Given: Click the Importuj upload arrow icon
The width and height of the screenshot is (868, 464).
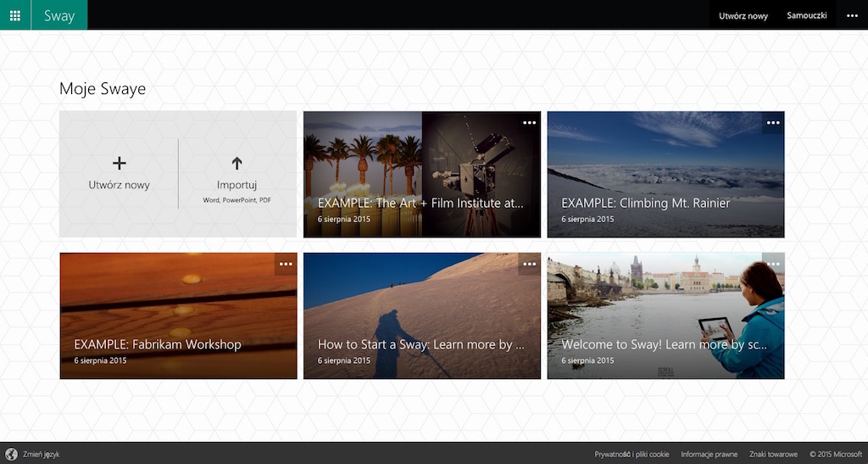Looking at the screenshot, I should pos(237,163).
